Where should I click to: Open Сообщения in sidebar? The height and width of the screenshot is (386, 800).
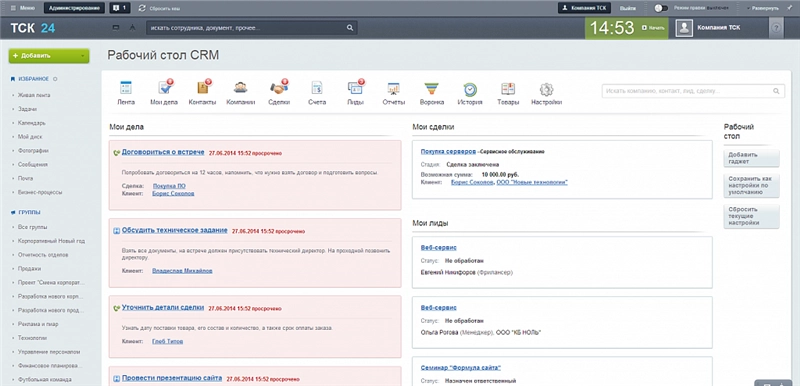[32, 165]
